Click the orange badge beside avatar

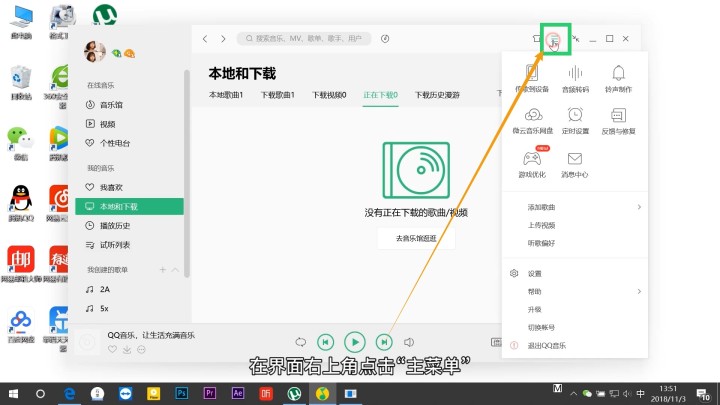[130, 54]
